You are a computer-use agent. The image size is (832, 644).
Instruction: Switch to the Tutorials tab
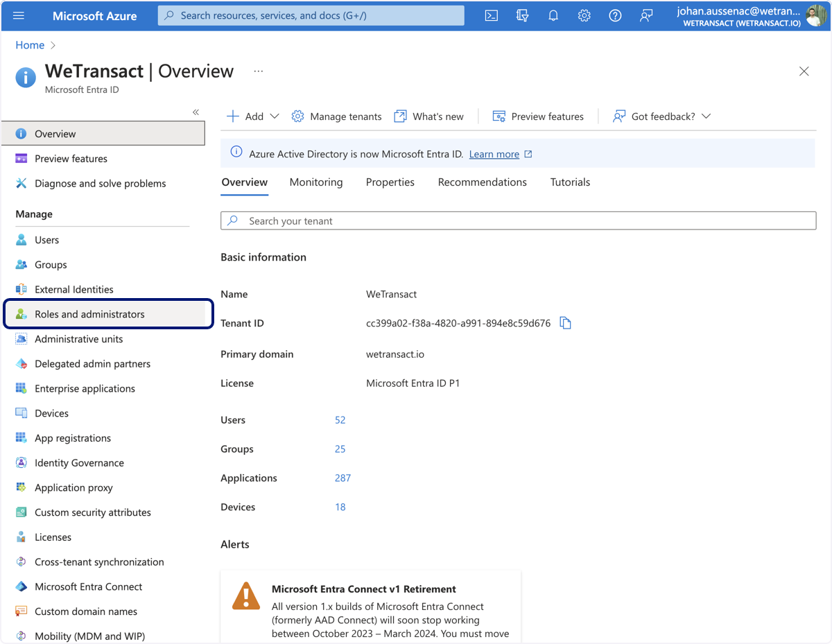[571, 182]
